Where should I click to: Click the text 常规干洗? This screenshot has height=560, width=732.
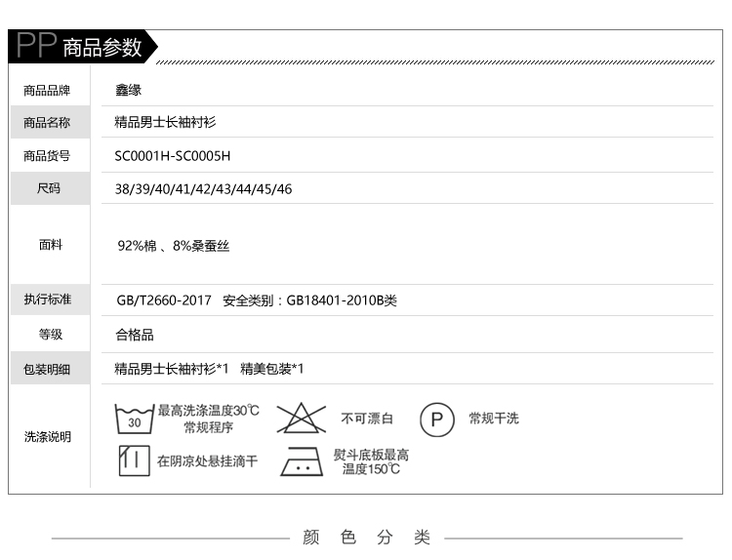(x=494, y=419)
